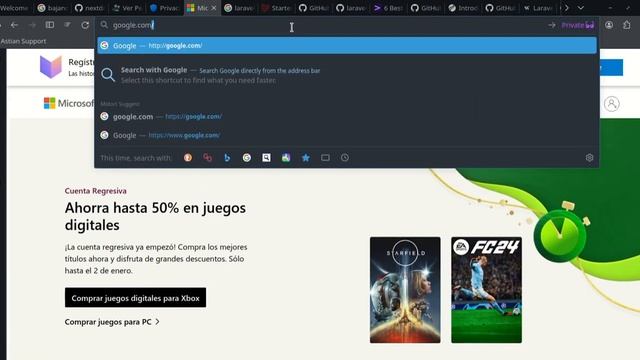Click the magnifier icon in address bar
This screenshot has width=640, height=360.
coord(104,25)
